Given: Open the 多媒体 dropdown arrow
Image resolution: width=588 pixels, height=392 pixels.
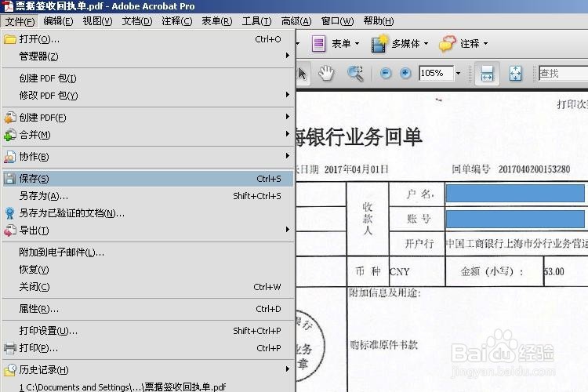Looking at the screenshot, I should tap(426, 44).
